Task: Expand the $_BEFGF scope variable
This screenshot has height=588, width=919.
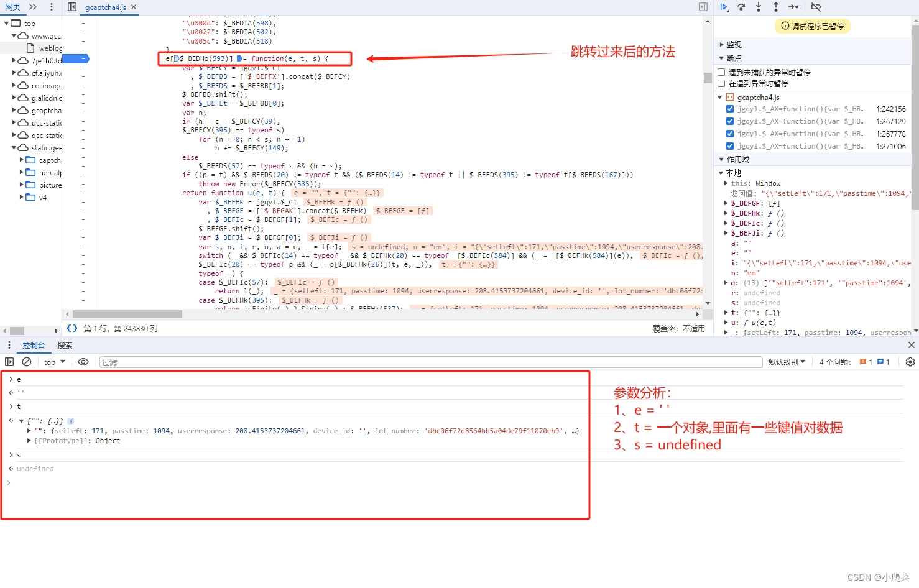Action: click(x=726, y=203)
